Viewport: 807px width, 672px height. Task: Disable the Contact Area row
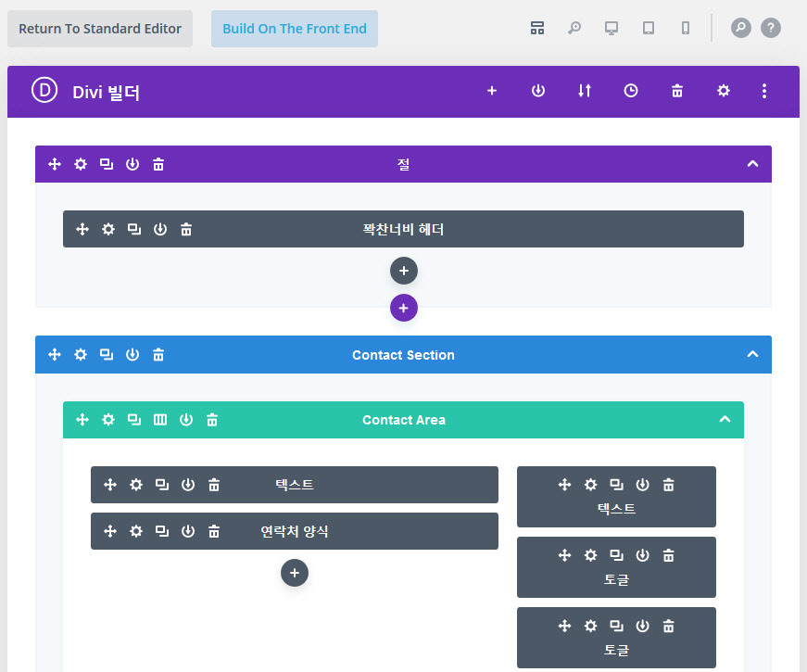[x=186, y=419]
